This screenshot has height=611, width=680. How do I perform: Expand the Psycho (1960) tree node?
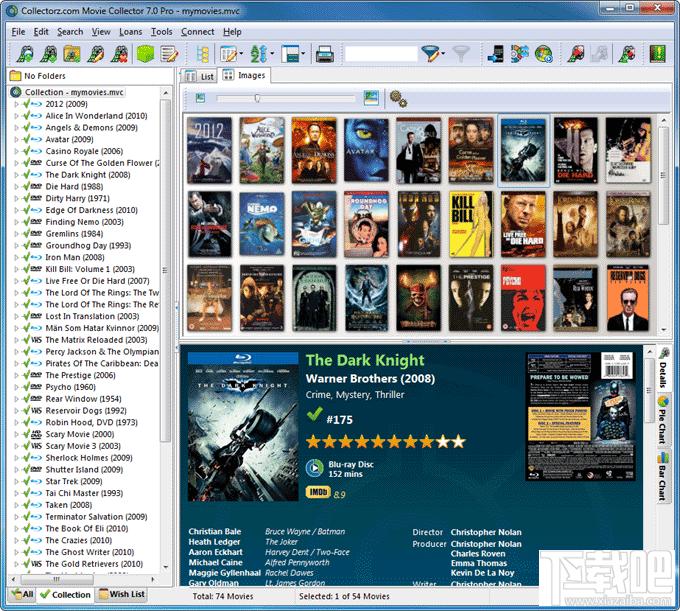(16, 387)
